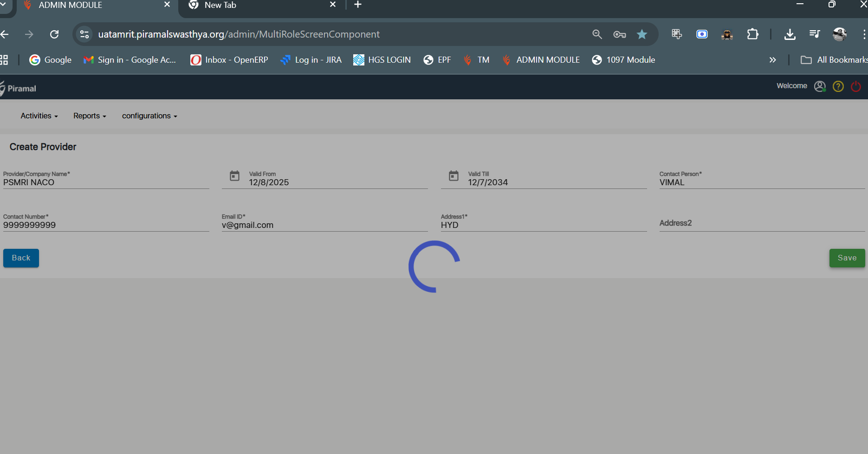Screen dimensions: 868x454
Task: Open the Valid Till calendar picker
Action: 453,176
